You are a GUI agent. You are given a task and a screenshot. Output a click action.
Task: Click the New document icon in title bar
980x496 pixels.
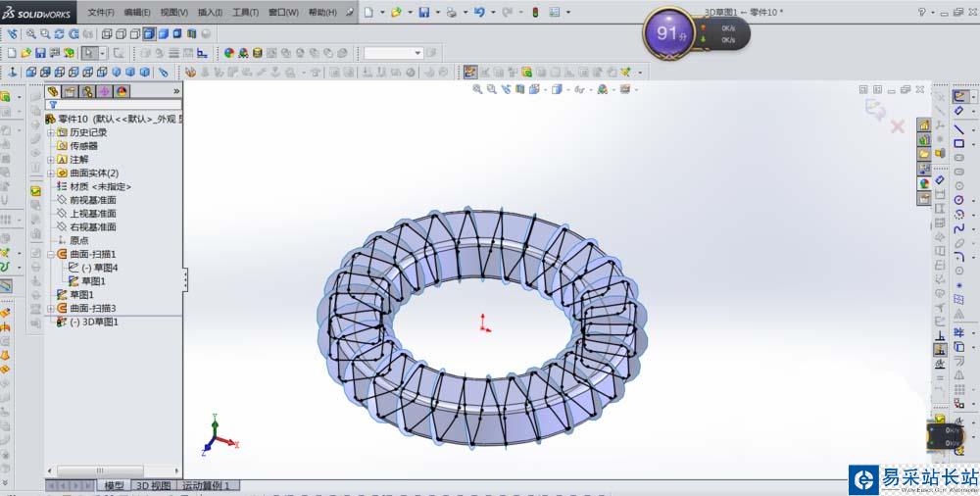coord(368,12)
